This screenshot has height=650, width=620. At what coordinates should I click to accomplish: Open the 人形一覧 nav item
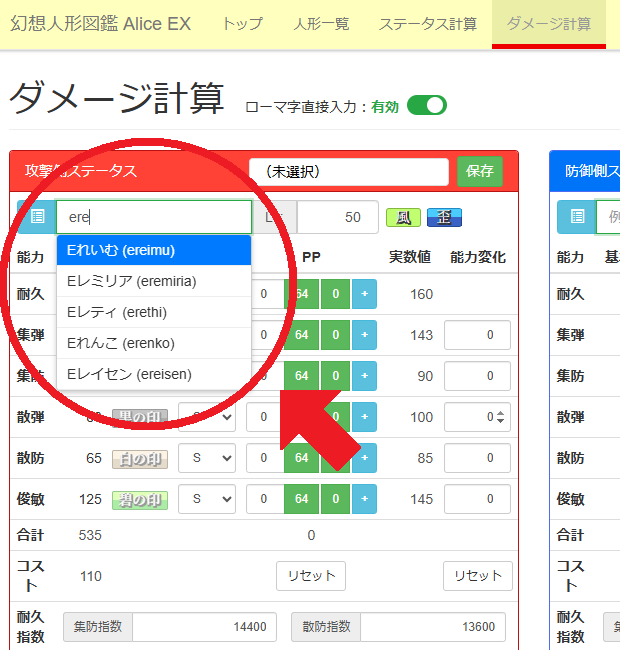pyautogui.click(x=321, y=24)
